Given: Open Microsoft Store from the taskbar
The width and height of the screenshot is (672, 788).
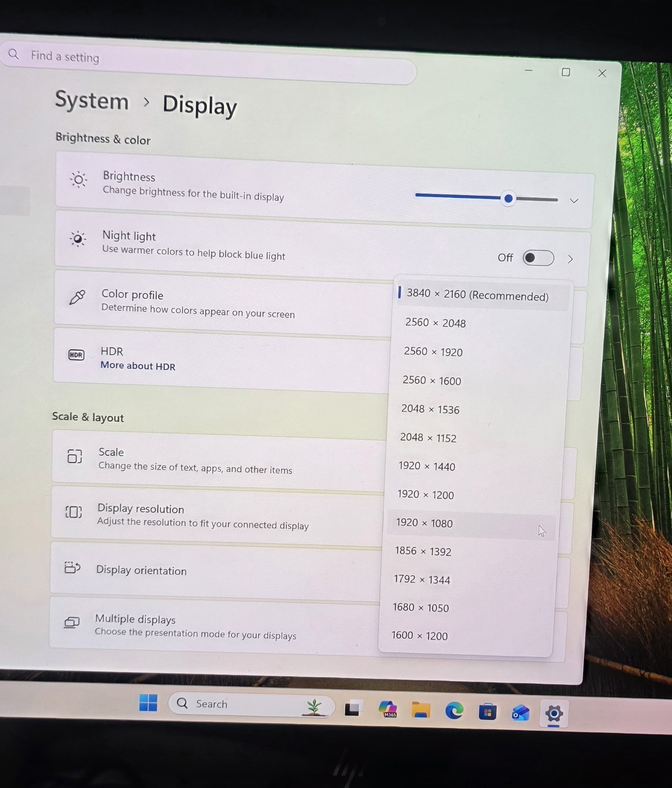Looking at the screenshot, I should (487, 712).
